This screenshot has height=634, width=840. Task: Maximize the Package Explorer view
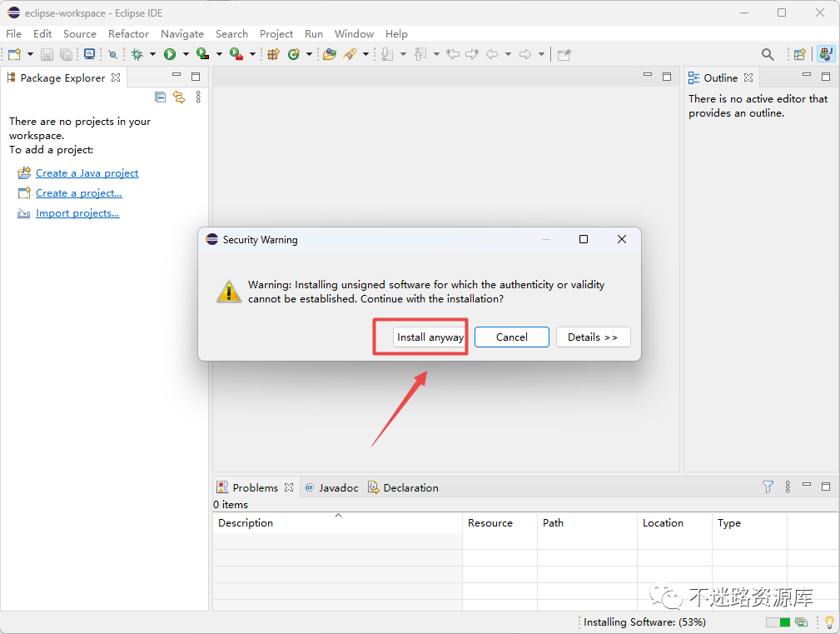click(x=196, y=77)
